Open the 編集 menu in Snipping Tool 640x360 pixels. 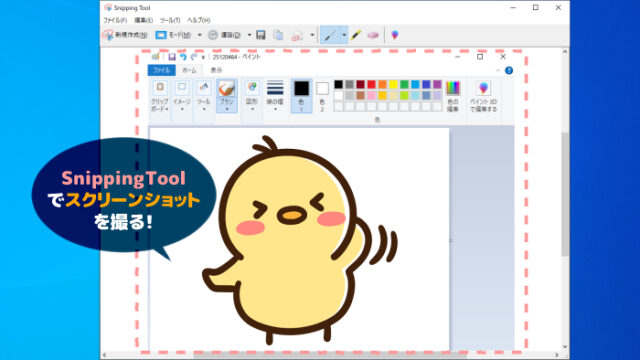pyautogui.click(x=143, y=20)
